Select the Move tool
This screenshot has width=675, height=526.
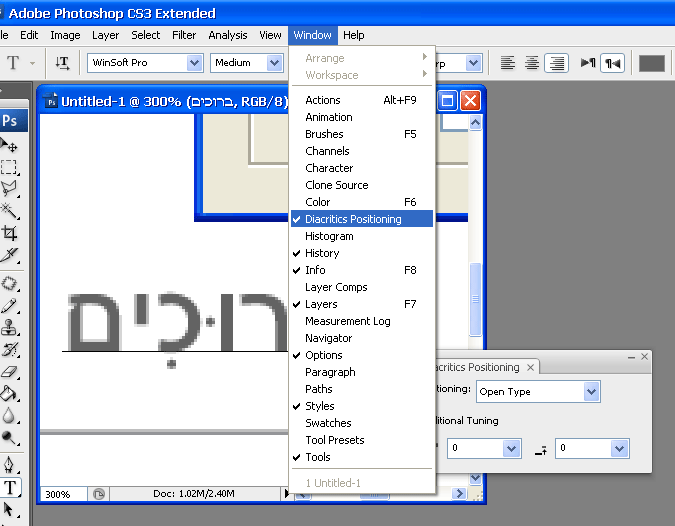(x=9, y=145)
